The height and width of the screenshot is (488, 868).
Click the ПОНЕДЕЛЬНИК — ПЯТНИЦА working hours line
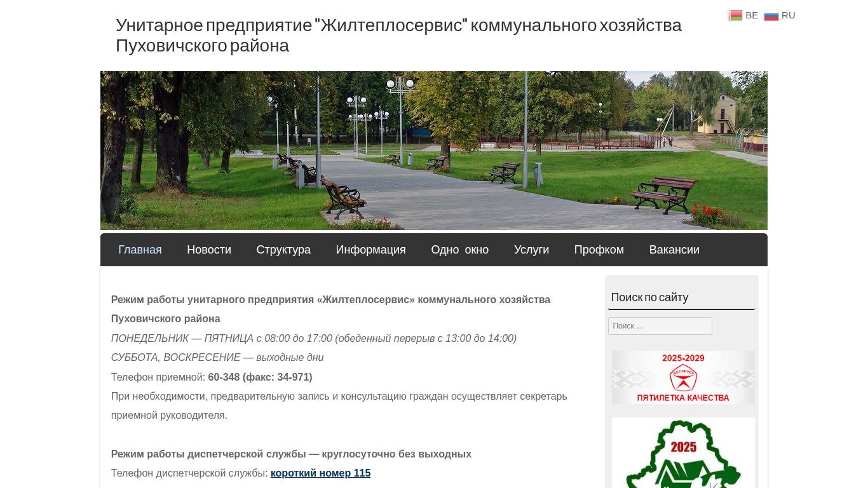(x=314, y=339)
